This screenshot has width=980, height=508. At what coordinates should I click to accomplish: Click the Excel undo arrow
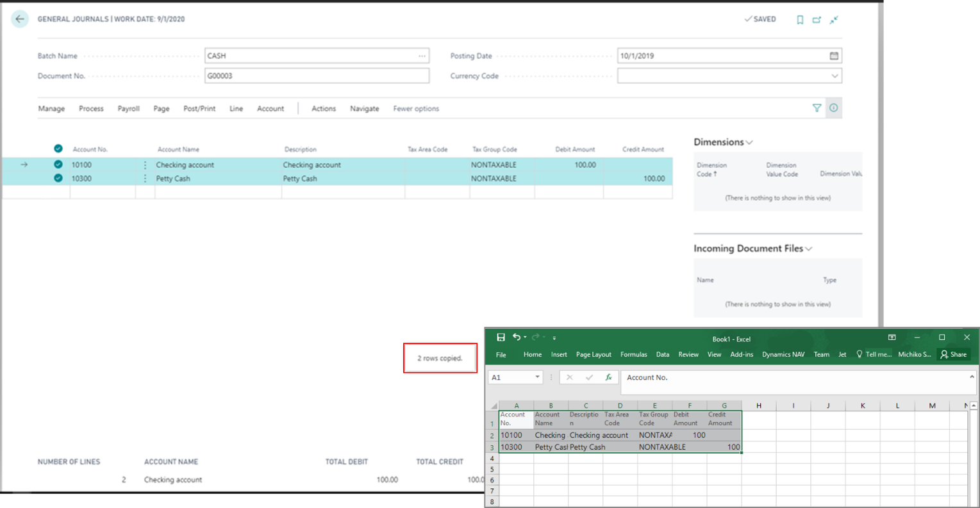pyautogui.click(x=516, y=338)
